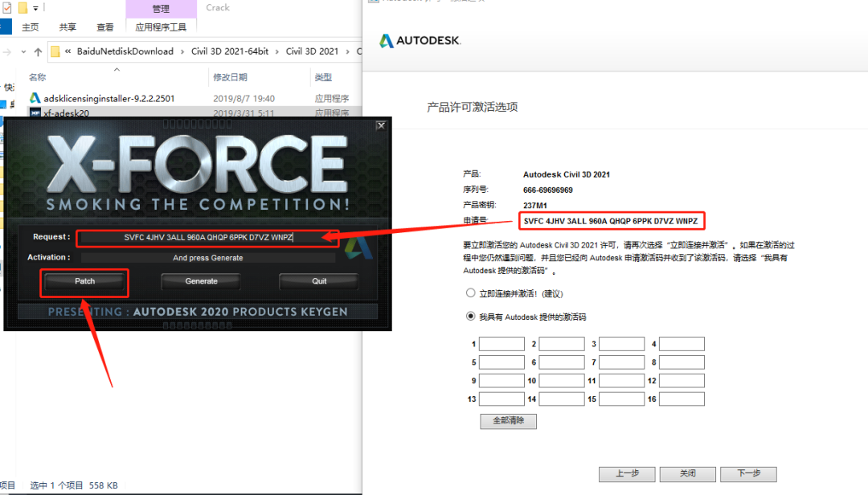Click activation code box 8

682,362
